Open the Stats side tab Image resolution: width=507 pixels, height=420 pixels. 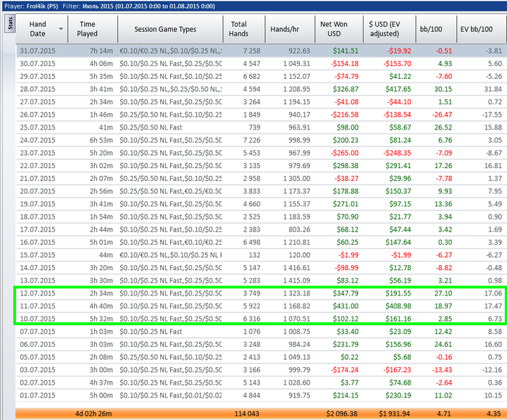tap(9, 25)
